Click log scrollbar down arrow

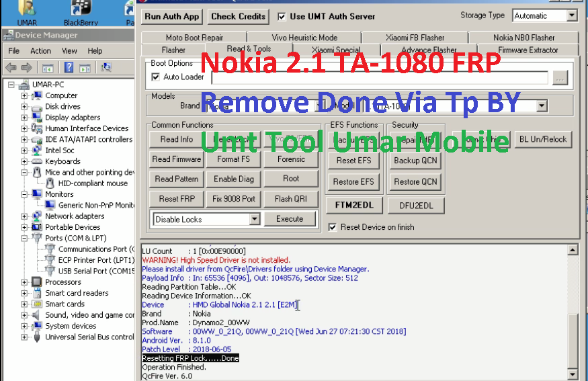click(x=573, y=374)
